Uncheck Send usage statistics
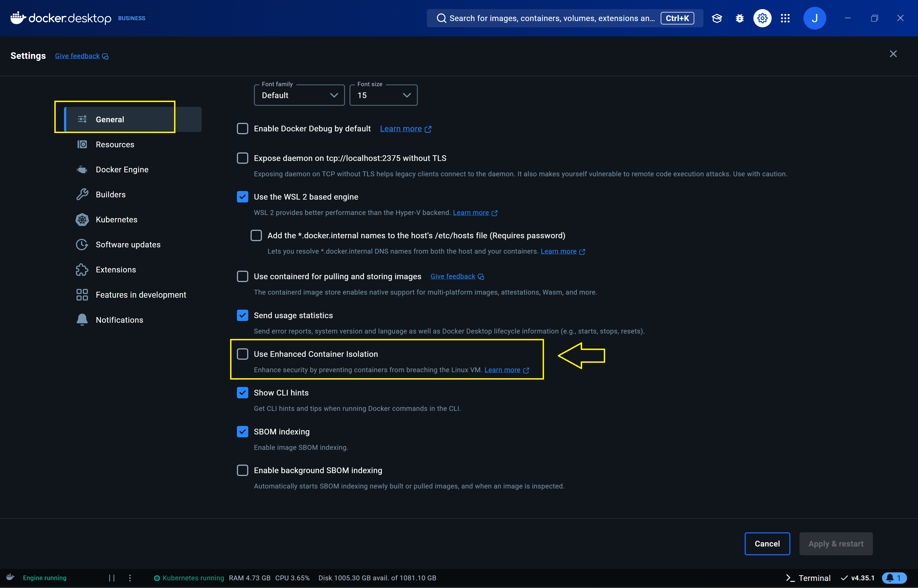 pyautogui.click(x=243, y=315)
